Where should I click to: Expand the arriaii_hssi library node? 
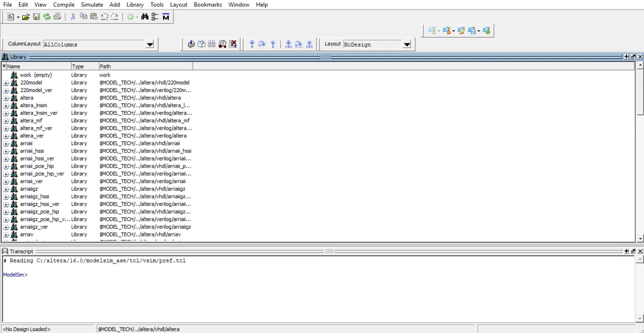(6, 151)
